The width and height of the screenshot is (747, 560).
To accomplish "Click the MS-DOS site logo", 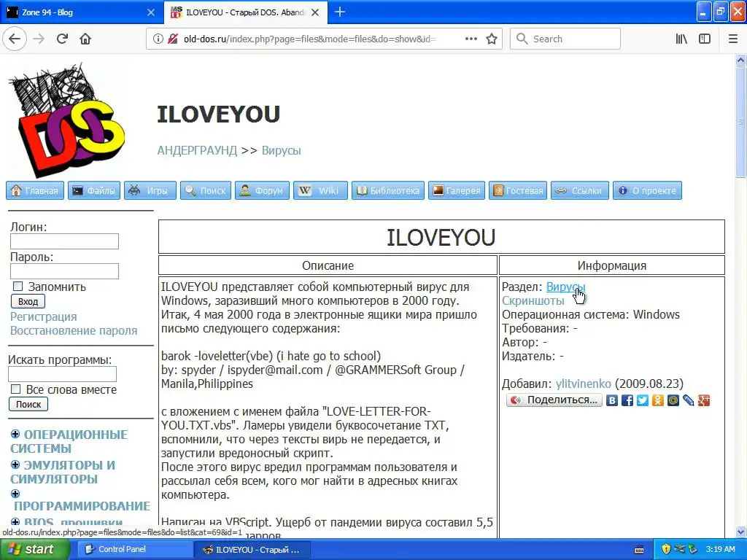I will point(66,120).
